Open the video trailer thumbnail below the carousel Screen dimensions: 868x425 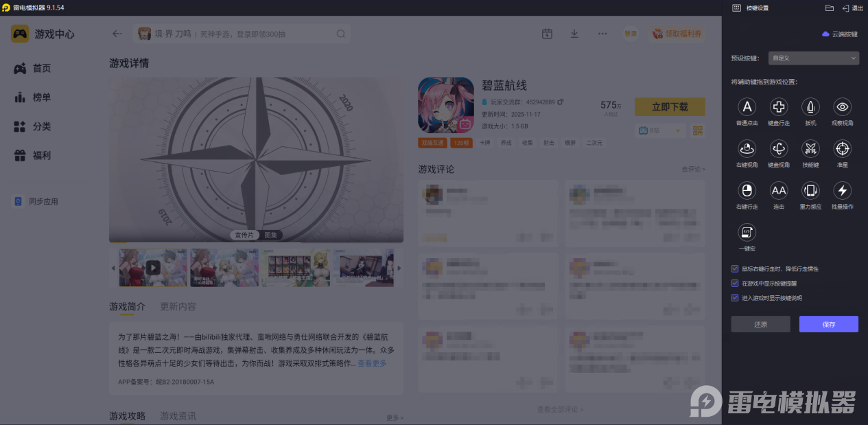pyautogui.click(x=152, y=268)
